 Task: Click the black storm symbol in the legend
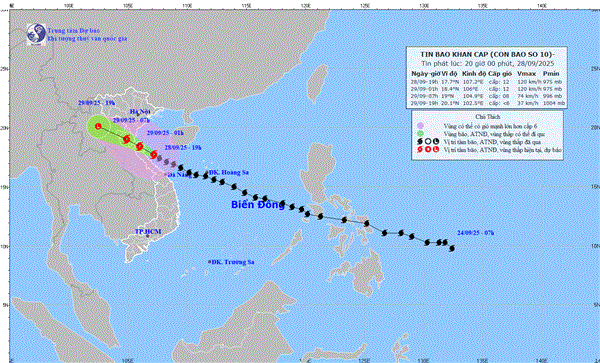point(421,142)
